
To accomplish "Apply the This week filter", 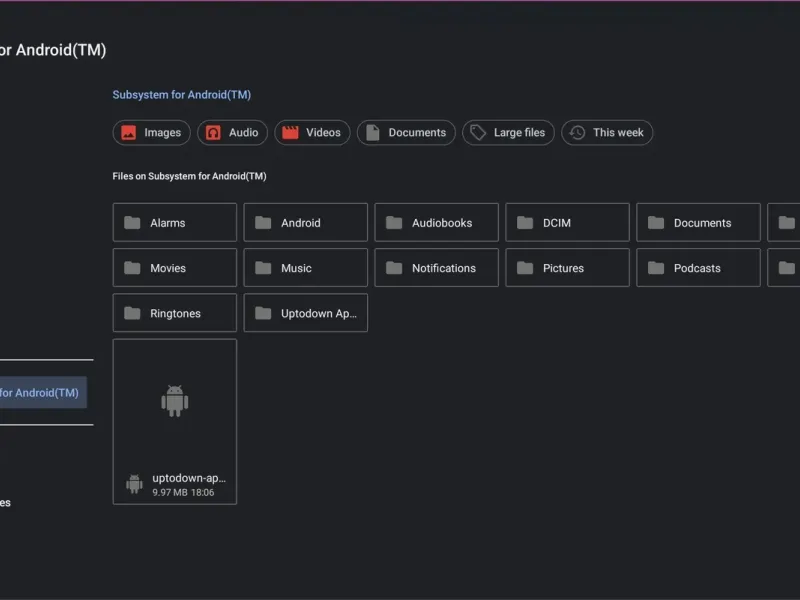I will (607, 133).
